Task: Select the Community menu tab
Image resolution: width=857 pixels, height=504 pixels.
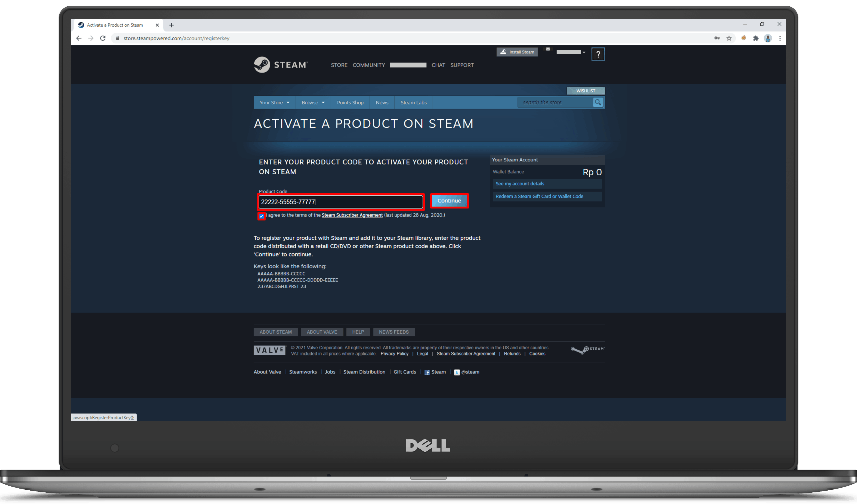Action: pos(369,65)
